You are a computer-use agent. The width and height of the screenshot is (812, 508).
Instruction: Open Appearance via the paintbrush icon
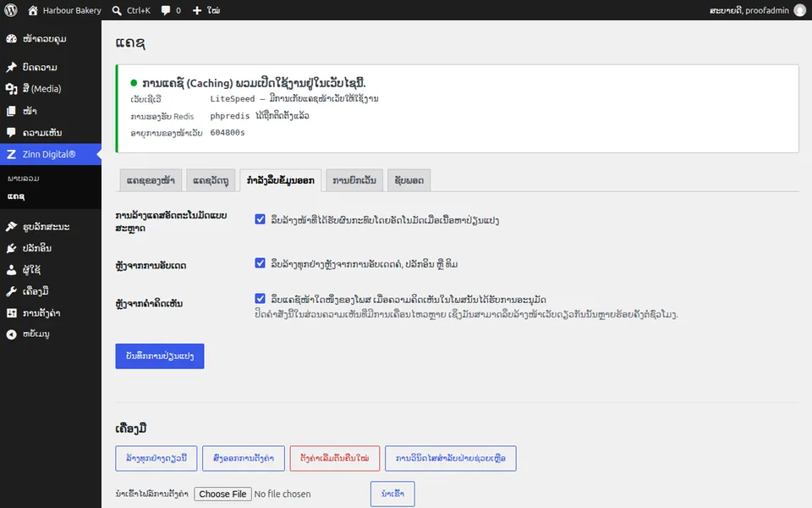11,227
